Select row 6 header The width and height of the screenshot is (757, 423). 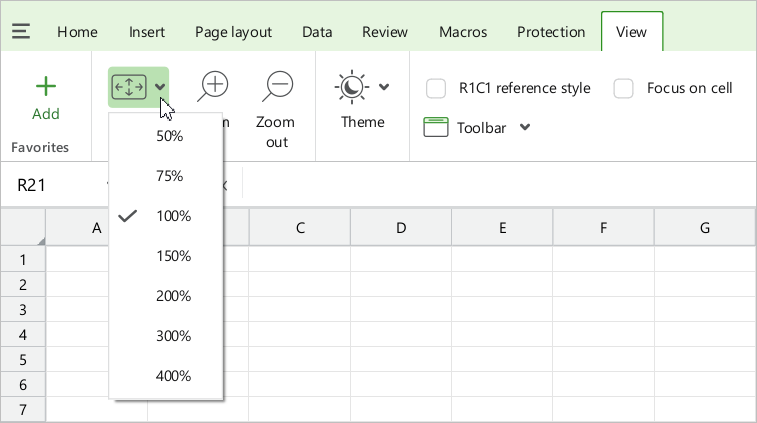[23, 385]
